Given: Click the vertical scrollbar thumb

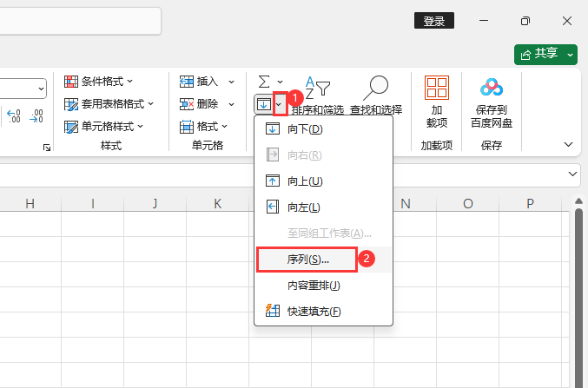Looking at the screenshot, I should coord(579,298).
